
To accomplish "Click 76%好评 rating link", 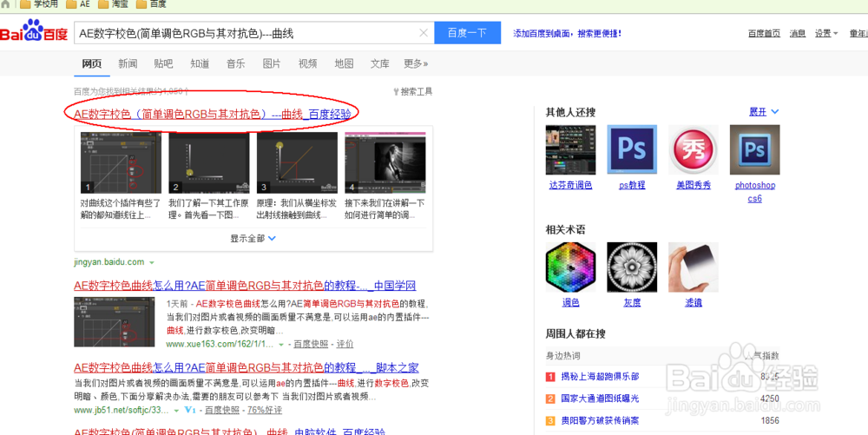I will [265, 411].
